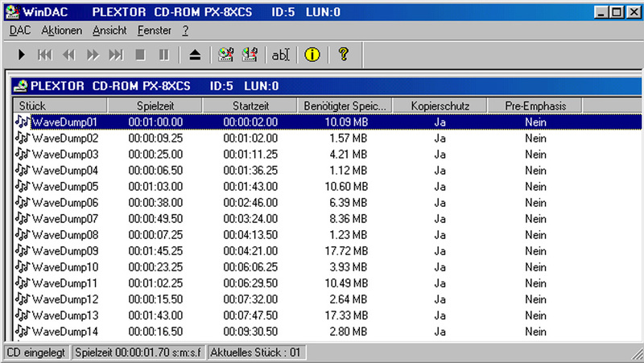Click music note icon of WaveDump13
The width and height of the screenshot is (644, 363).
(x=23, y=315)
